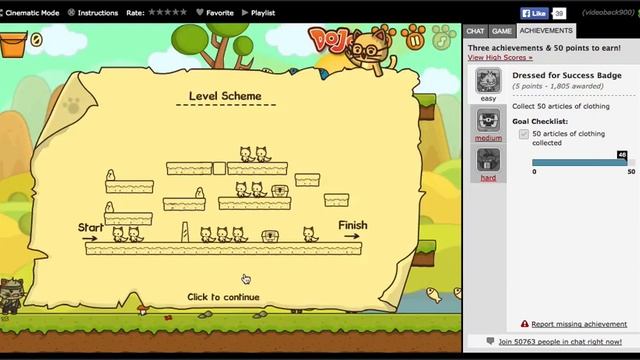Viewport: 640px width, 360px height.
Task: Rate the game five stars
Action: 183,12
